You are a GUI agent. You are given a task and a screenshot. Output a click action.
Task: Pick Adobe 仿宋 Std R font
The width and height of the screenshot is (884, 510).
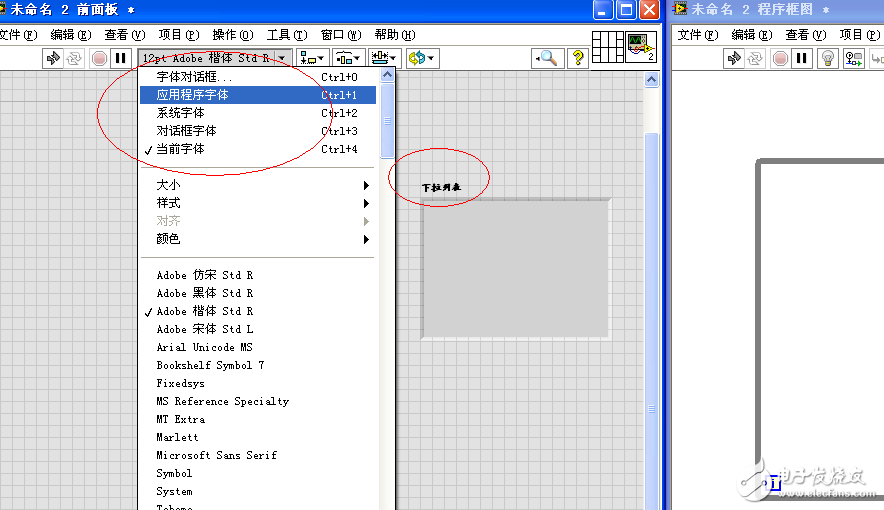click(258, 275)
